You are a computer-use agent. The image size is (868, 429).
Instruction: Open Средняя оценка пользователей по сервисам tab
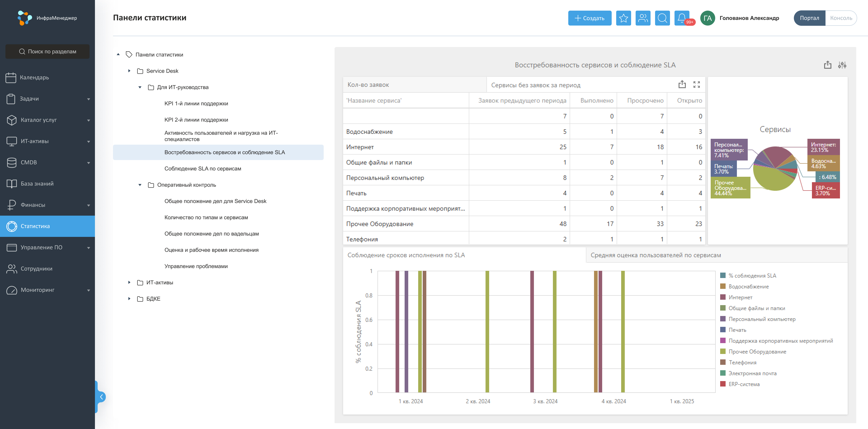click(x=655, y=255)
